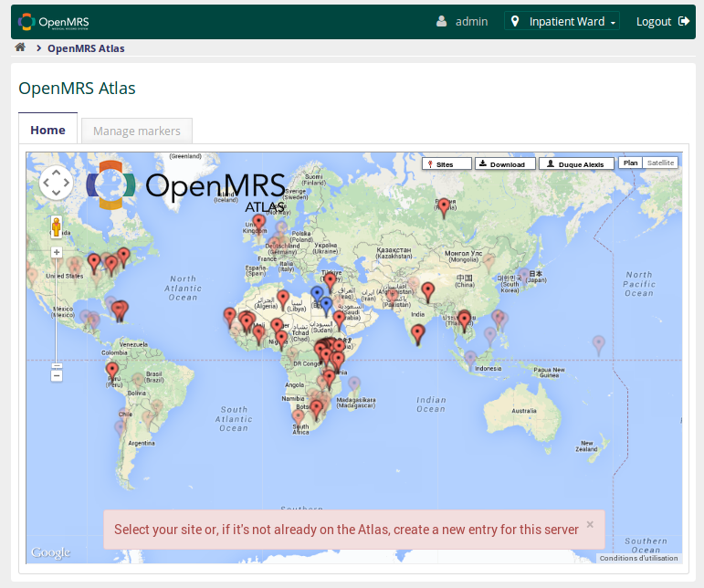Click the logout arrow icon
Image resolution: width=704 pixels, height=588 pixels.
(684, 21)
